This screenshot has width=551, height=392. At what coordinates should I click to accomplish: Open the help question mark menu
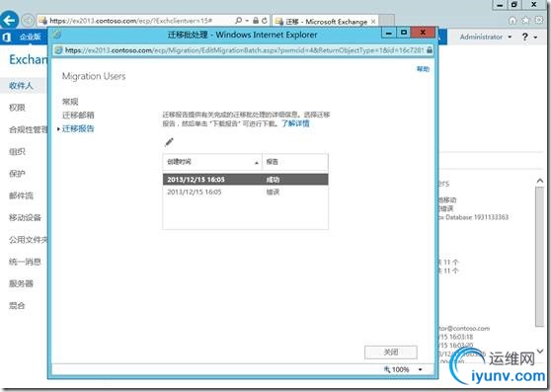click(x=524, y=37)
